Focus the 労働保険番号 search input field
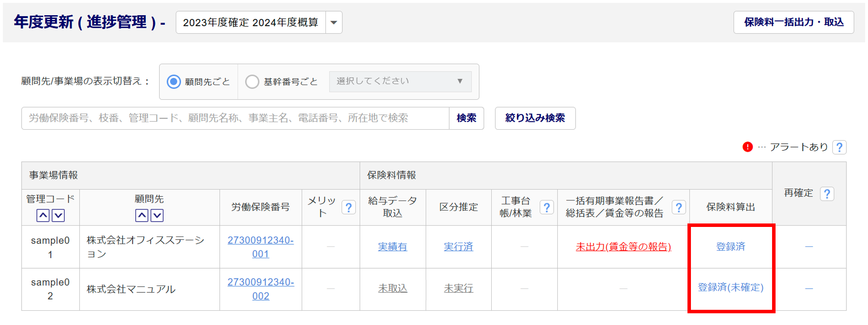 [235, 118]
